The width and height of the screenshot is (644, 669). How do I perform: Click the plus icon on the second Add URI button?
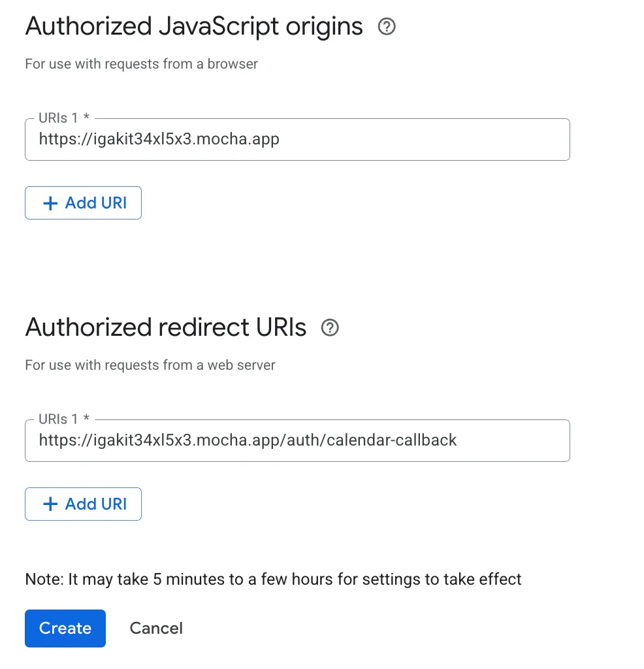click(x=50, y=504)
